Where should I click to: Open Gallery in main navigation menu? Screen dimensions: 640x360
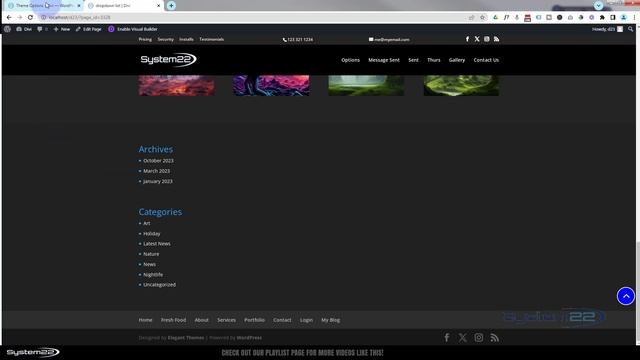457,60
